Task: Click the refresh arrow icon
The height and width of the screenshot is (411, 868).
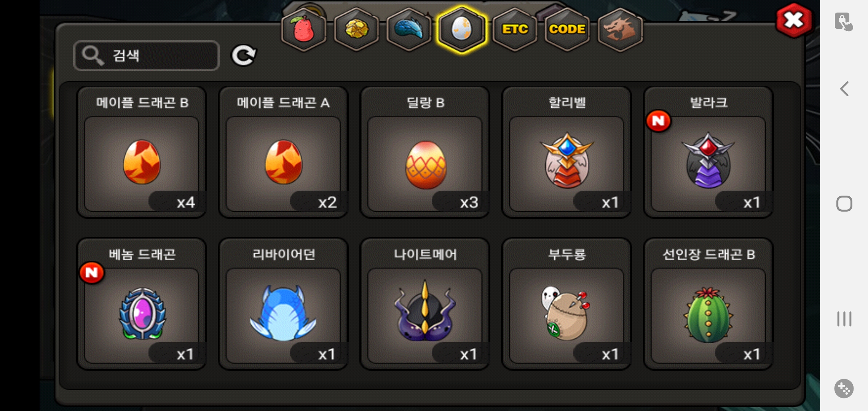Action: tap(244, 56)
